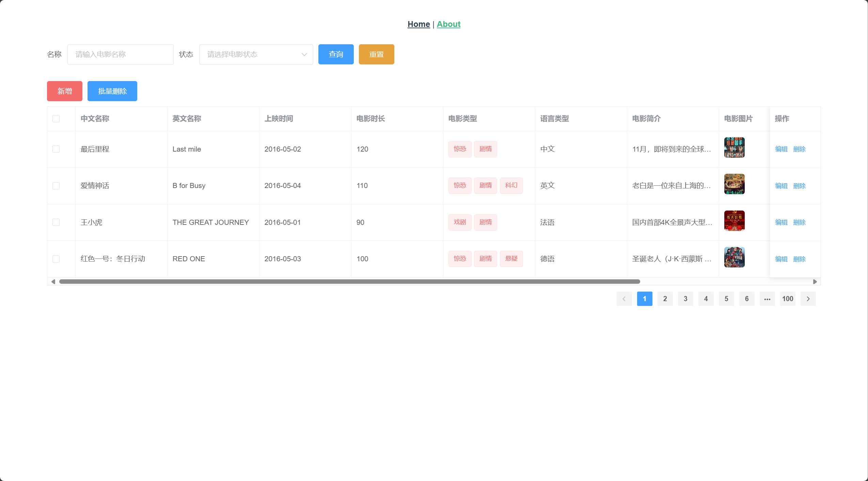The height and width of the screenshot is (481, 868).
Task: Click the horizontal scrollbar under the table
Action: 349,281
